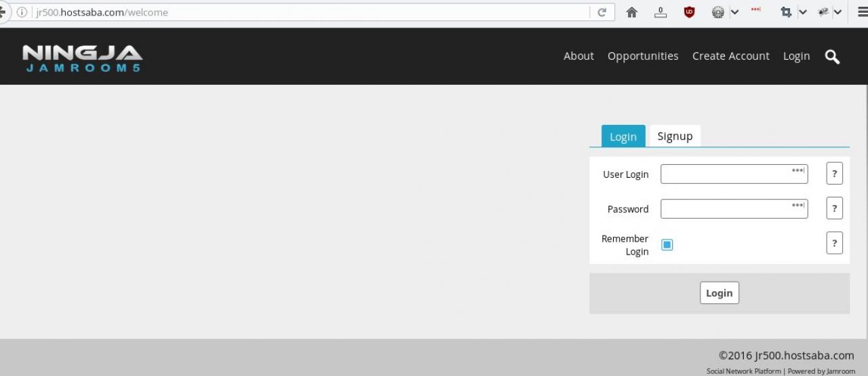Go to the browser home page icon
The width and height of the screenshot is (868, 376).
pyautogui.click(x=631, y=12)
